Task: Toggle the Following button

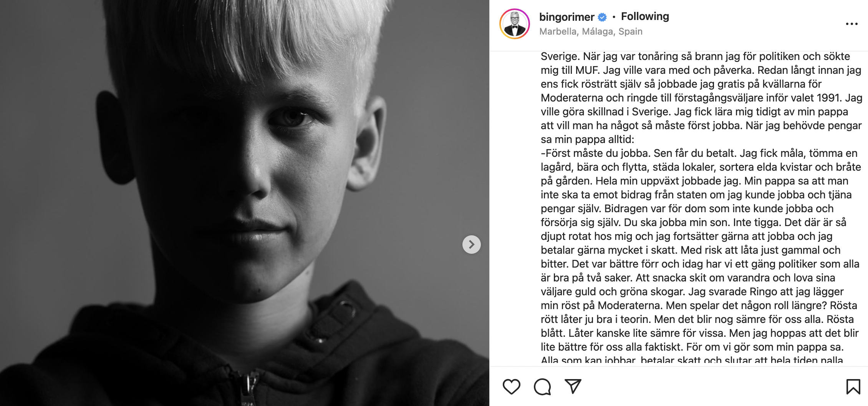Action: point(645,17)
